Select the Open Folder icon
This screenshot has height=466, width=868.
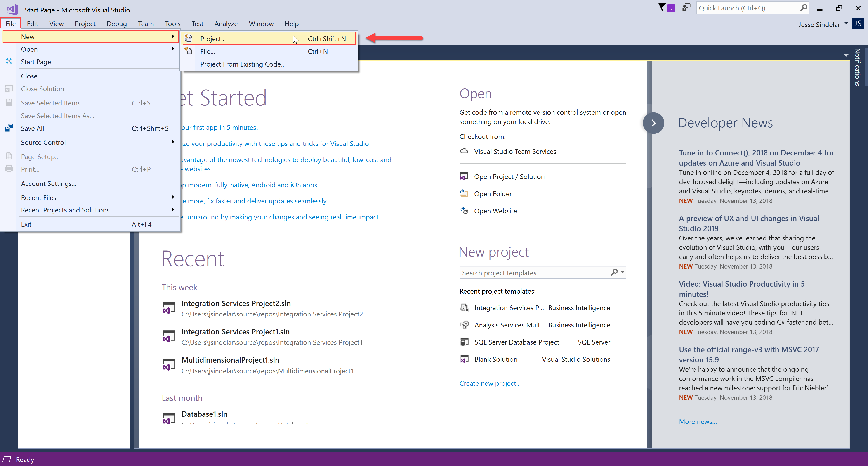464,193
